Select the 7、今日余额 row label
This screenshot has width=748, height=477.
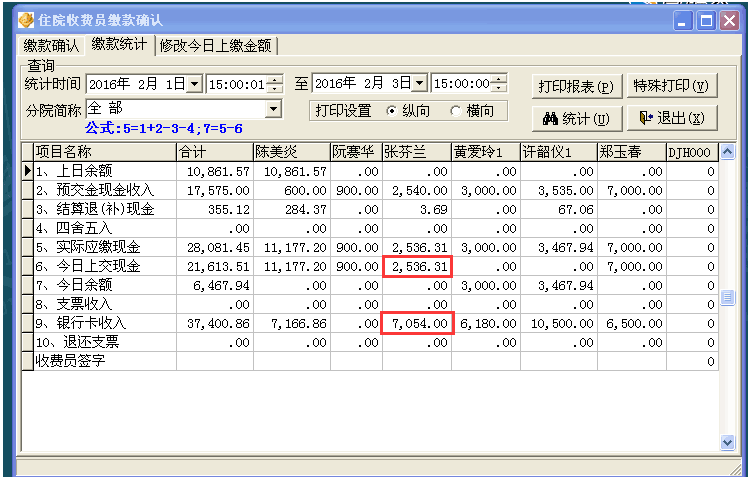[105, 285]
